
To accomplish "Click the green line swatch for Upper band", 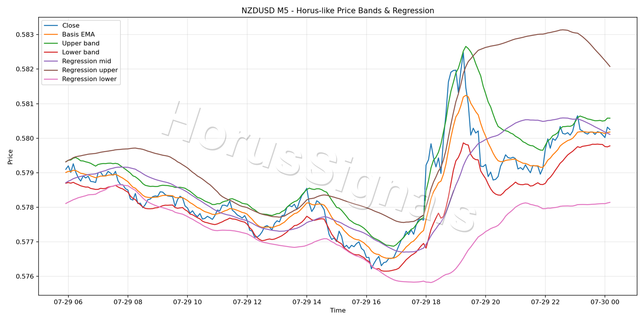I will [x=51, y=43].
